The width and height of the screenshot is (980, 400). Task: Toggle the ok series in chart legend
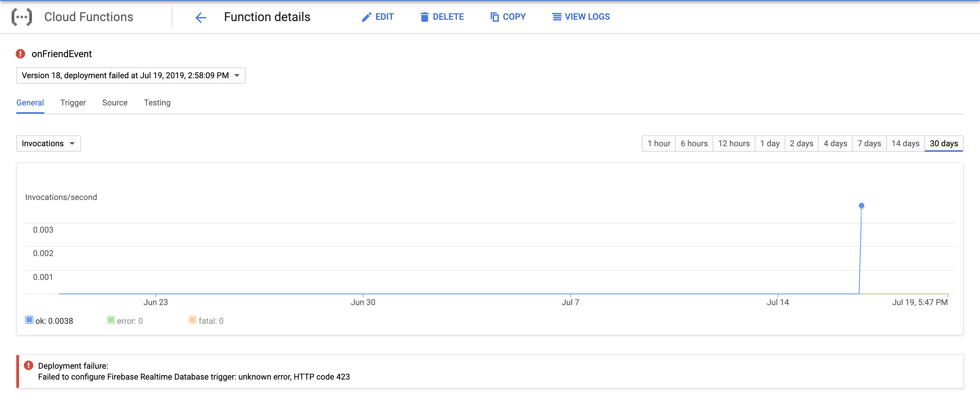29,320
